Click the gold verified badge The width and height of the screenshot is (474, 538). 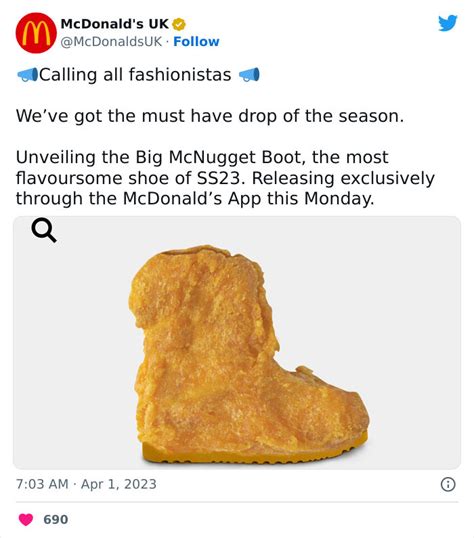(179, 24)
